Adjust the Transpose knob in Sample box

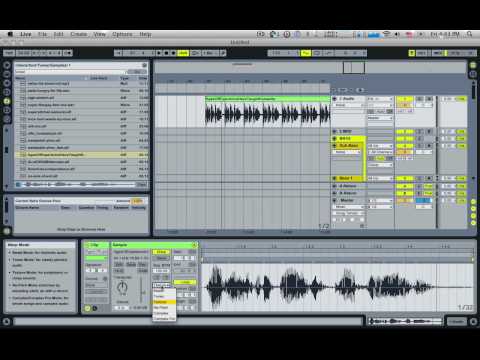pyautogui.click(x=122, y=287)
